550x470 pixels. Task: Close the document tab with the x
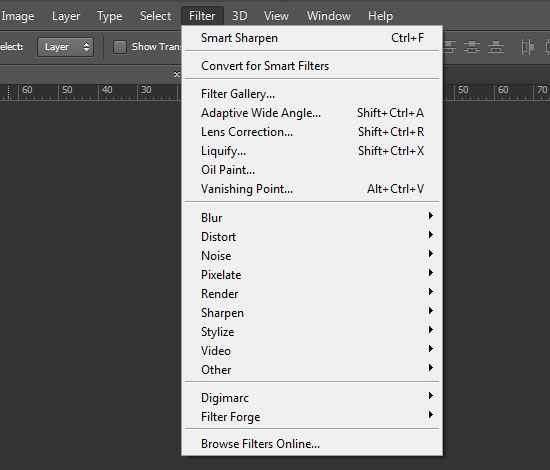click(177, 74)
